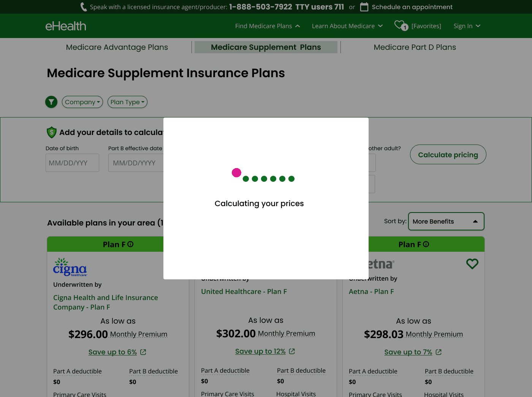Viewport: 532px width, 397px height.
Task: Click $296.00 price on Cigna card
Action: (88, 334)
